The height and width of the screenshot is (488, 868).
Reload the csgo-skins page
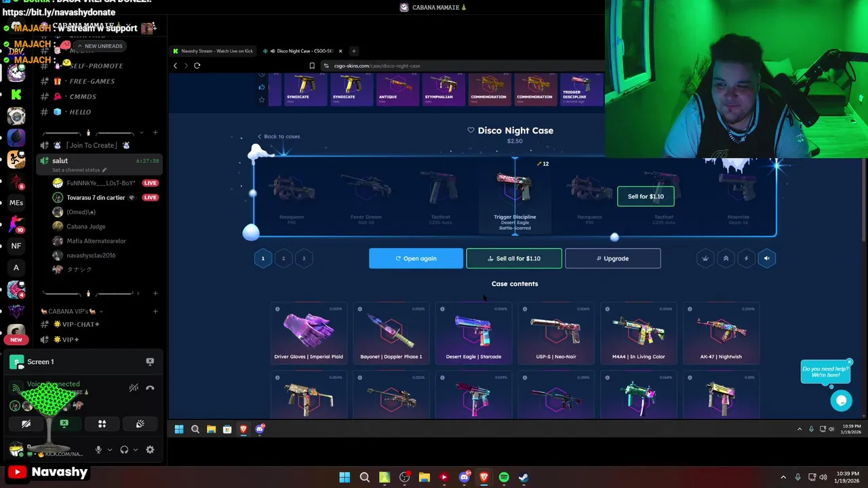tap(197, 66)
